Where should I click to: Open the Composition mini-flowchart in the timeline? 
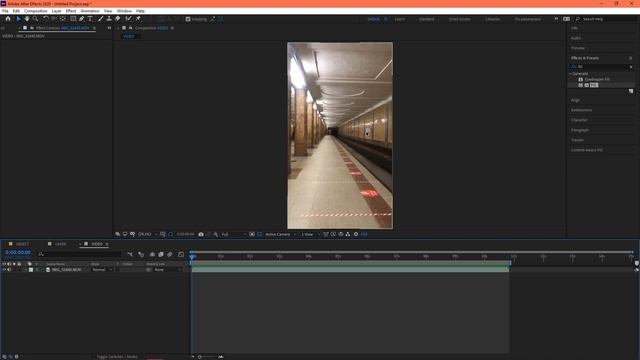130,254
